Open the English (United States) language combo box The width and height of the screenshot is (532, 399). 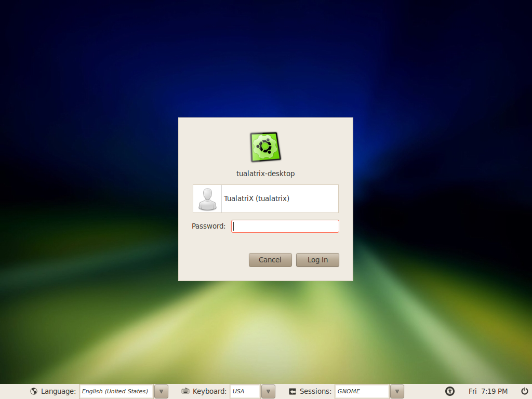(116, 392)
